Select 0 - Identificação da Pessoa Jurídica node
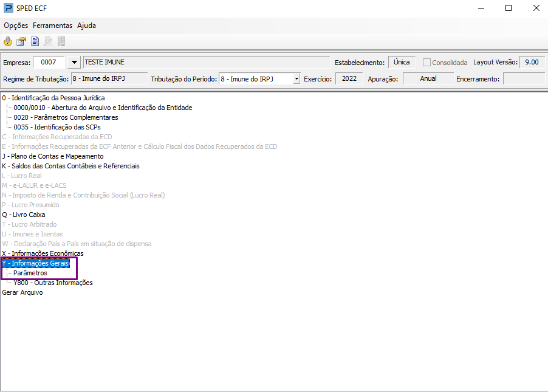Image resolution: width=548 pixels, height=392 pixels. tap(53, 98)
